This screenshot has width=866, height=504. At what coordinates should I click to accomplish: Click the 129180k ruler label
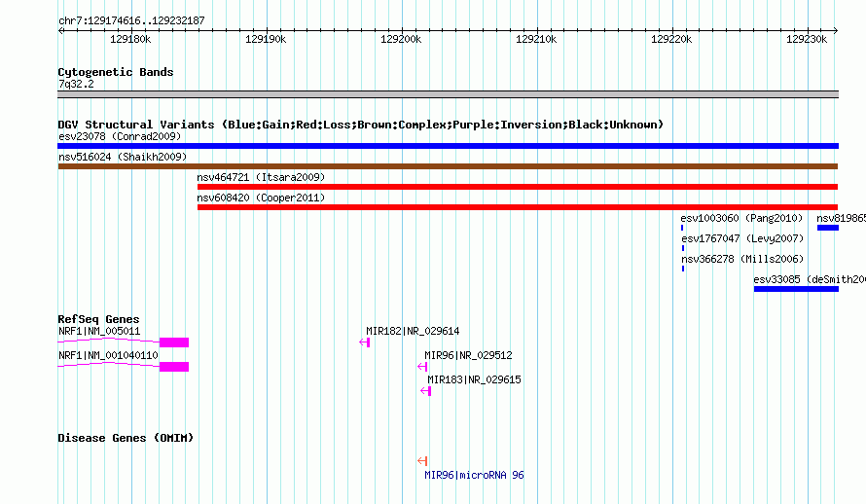pos(130,39)
